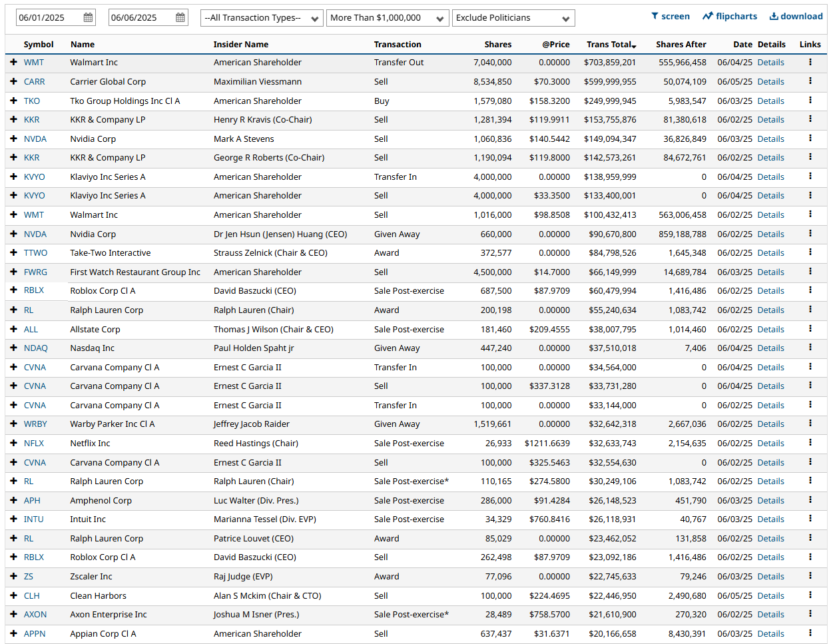
Task: Expand the APH Amphenol row
Action: [x=13, y=500]
